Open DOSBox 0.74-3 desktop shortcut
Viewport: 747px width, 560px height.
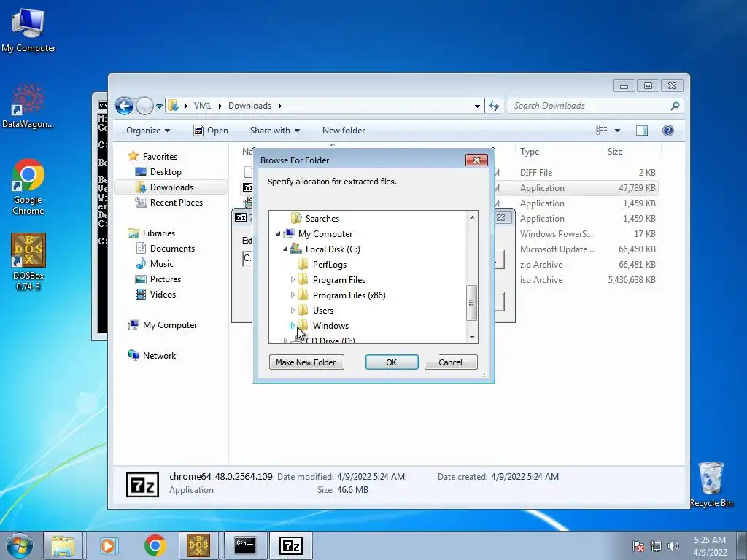coord(28,262)
